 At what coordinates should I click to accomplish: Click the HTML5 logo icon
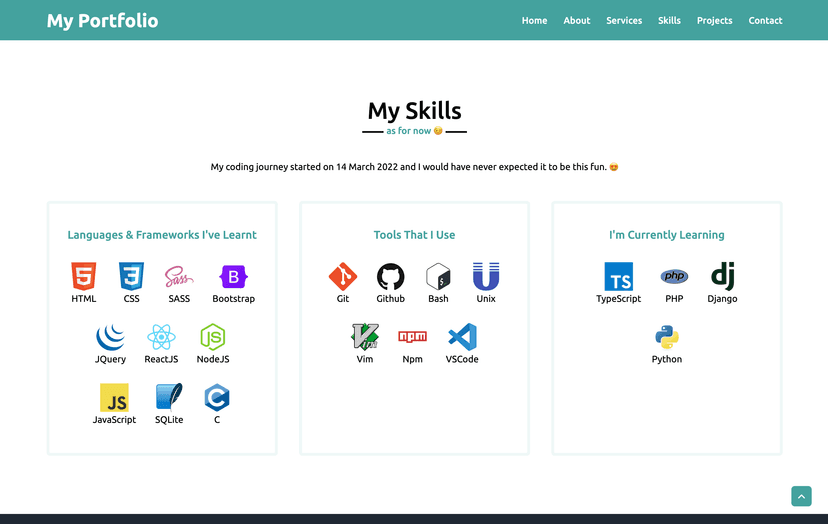(83, 276)
